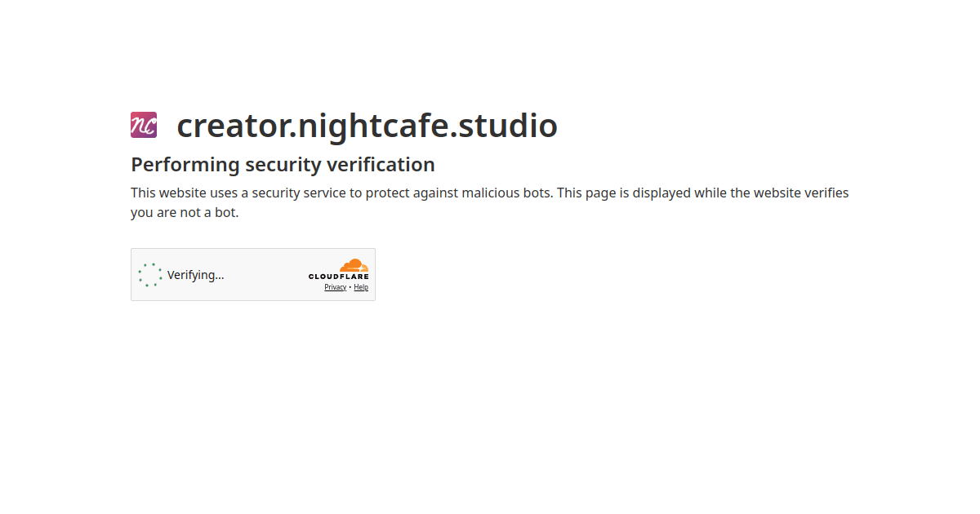Click the creator.nightcafe.studio heading
This screenshot has width=980, height=514.
pyautogui.click(x=367, y=126)
